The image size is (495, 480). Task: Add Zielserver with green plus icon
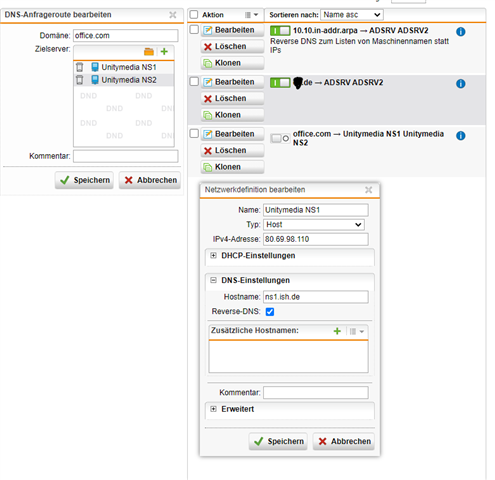pyautogui.click(x=164, y=51)
